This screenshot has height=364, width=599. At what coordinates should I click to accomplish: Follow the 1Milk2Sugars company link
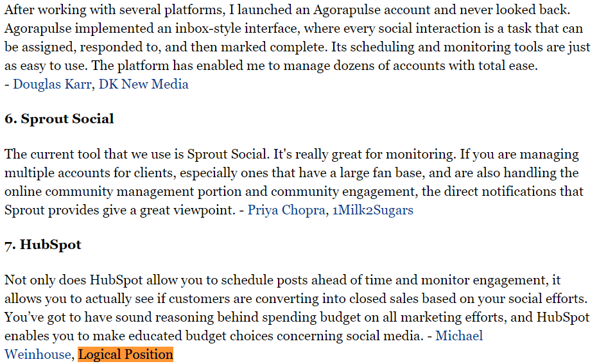(x=373, y=210)
